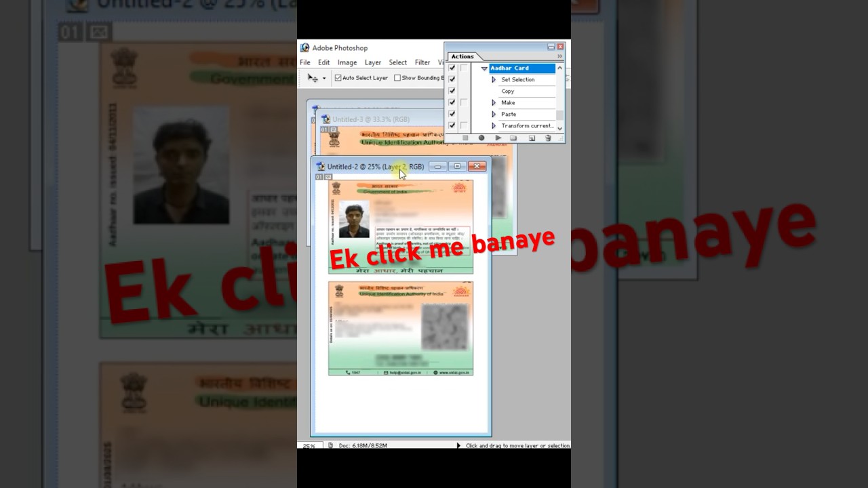Expand the Paste step details
Viewport: 868px width, 488px height.
click(494, 115)
